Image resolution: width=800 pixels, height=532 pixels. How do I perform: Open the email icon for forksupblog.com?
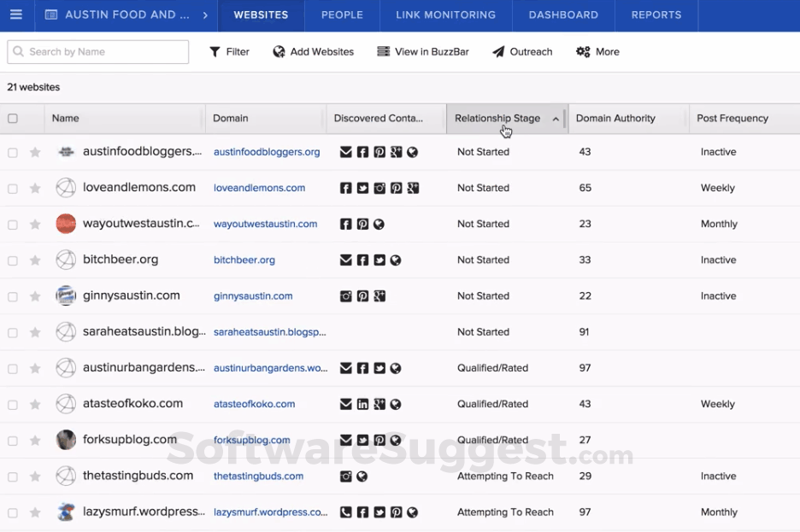click(346, 440)
